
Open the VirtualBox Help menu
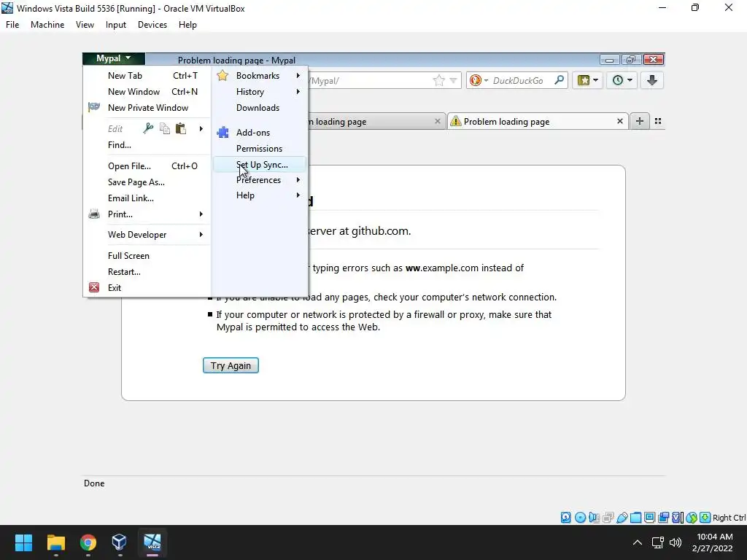click(x=187, y=25)
